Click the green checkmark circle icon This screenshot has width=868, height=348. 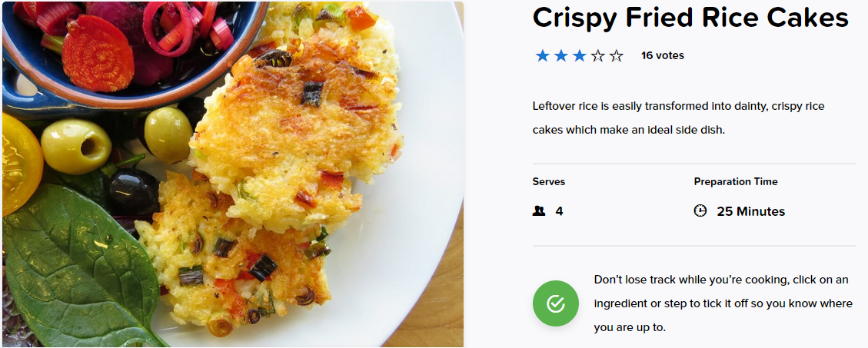[555, 303]
